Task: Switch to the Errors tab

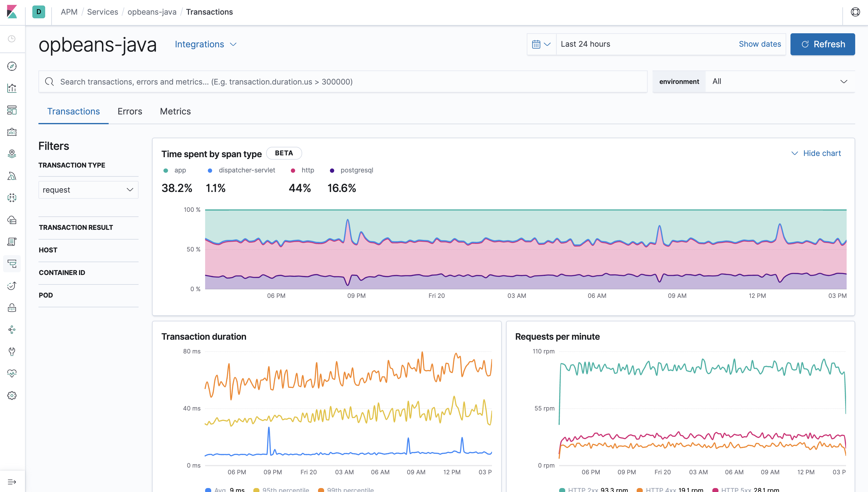Action: (x=129, y=111)
